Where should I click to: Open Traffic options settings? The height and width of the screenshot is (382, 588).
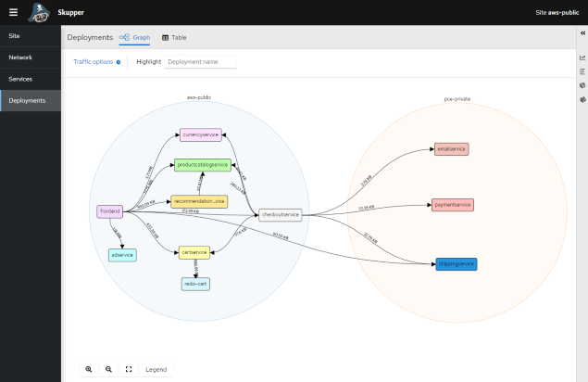(x=97, y=61)
